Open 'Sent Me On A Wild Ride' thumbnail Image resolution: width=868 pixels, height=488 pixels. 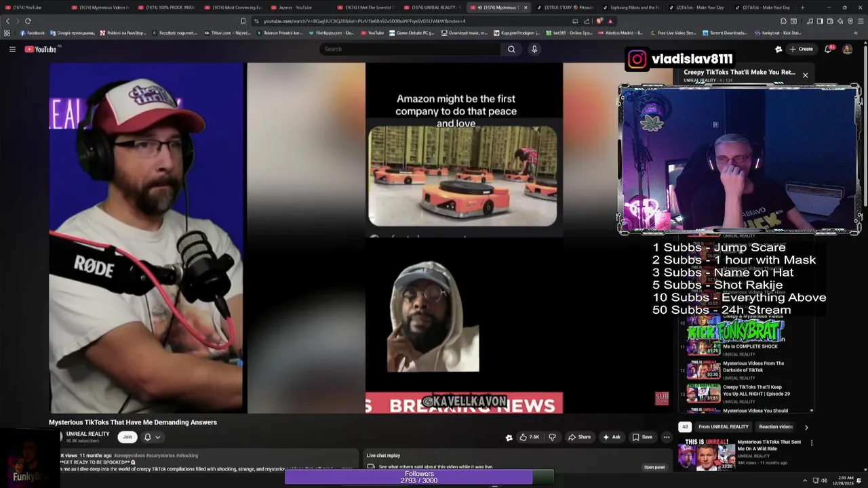707,454
